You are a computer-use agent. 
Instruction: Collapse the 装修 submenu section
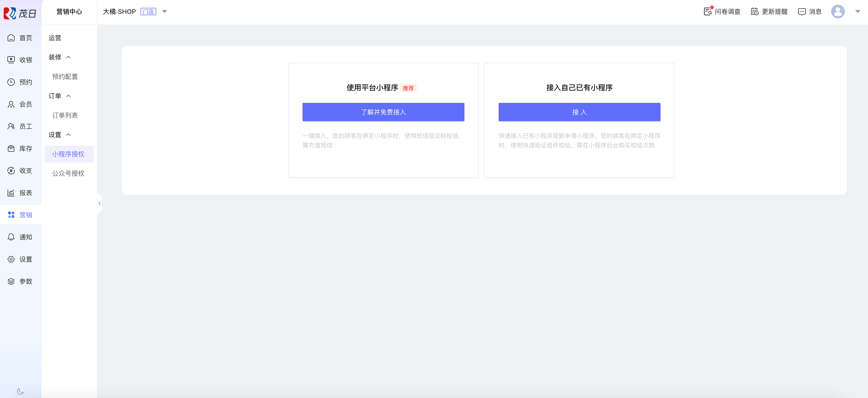pyautogui.click(x=68, y=57)
